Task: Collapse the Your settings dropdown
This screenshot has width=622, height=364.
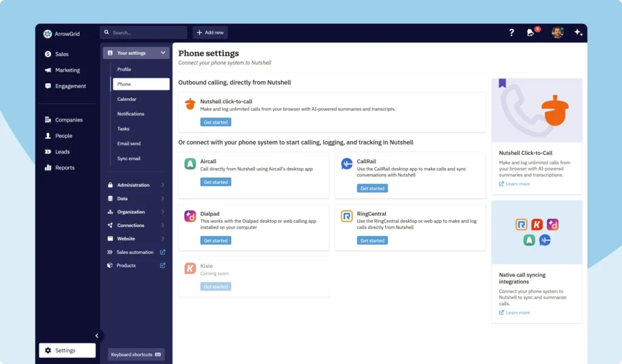Action: 163,53
